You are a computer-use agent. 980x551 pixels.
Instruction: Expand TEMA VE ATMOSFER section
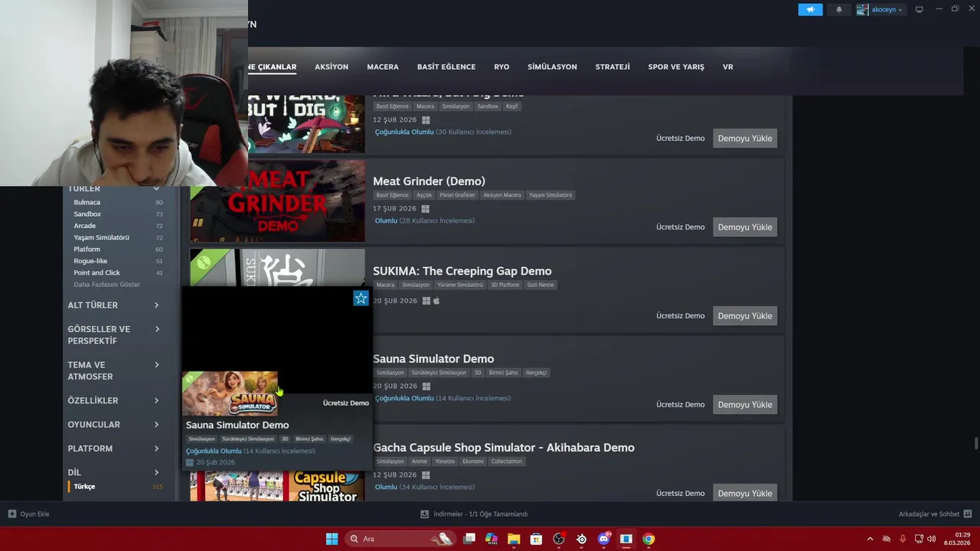point(113,370)
